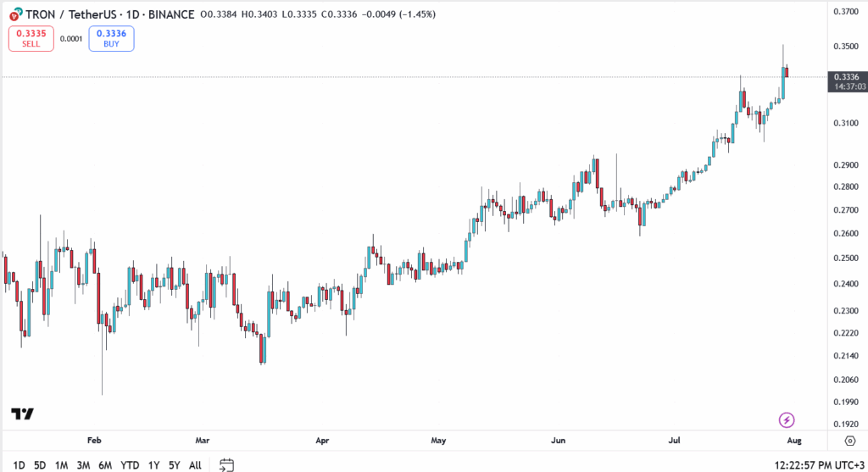
Task: Choose the 1Y time range
Action: click(x=153, y=465)
